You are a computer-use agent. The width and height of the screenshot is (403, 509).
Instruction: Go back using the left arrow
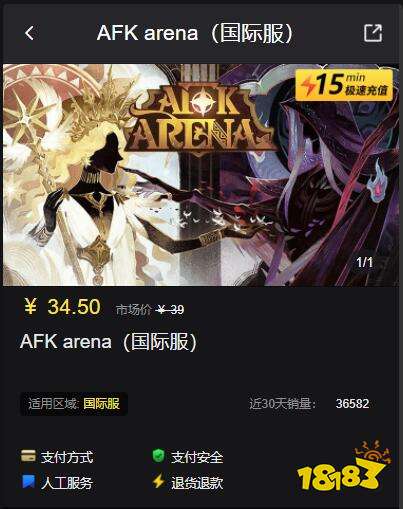pyautogui.click(x=29, y=33)
